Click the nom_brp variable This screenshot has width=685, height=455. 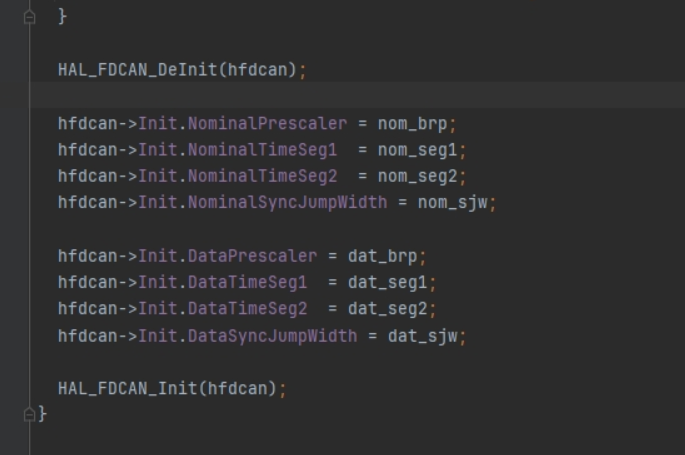point(412,124)
